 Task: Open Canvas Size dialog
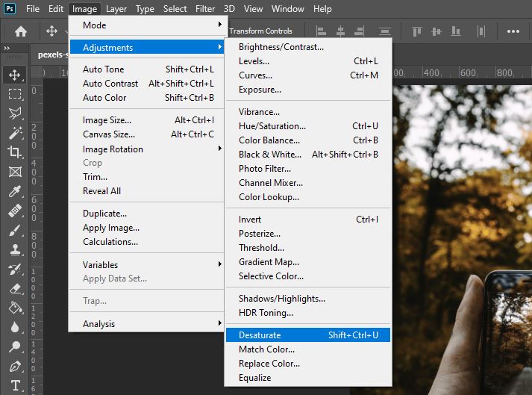pyautogui.click(x=146, y=134)
